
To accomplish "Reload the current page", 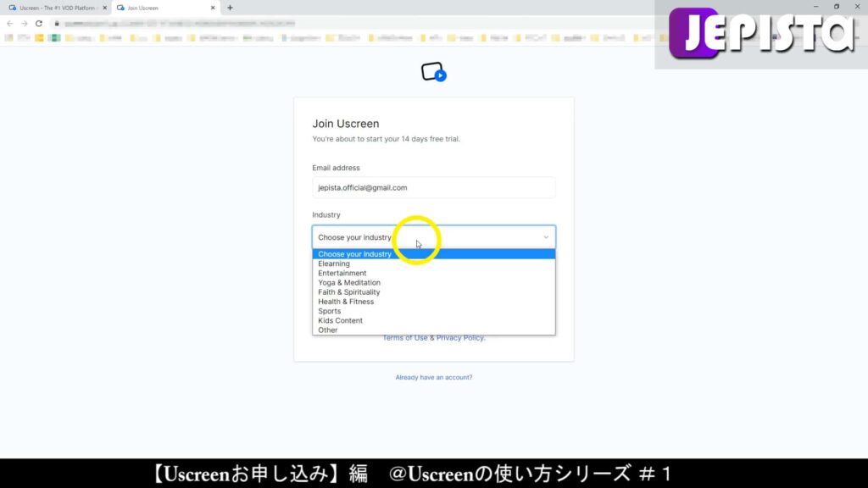I will point(37,24).
